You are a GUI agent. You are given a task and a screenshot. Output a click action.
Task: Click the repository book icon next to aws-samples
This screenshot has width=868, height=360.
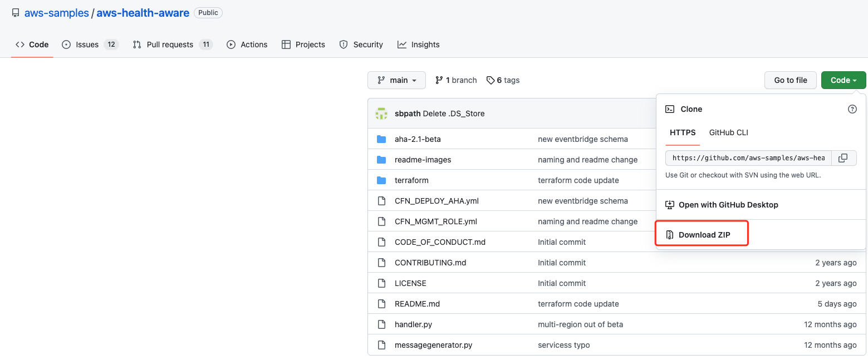[x=15, y=12]
